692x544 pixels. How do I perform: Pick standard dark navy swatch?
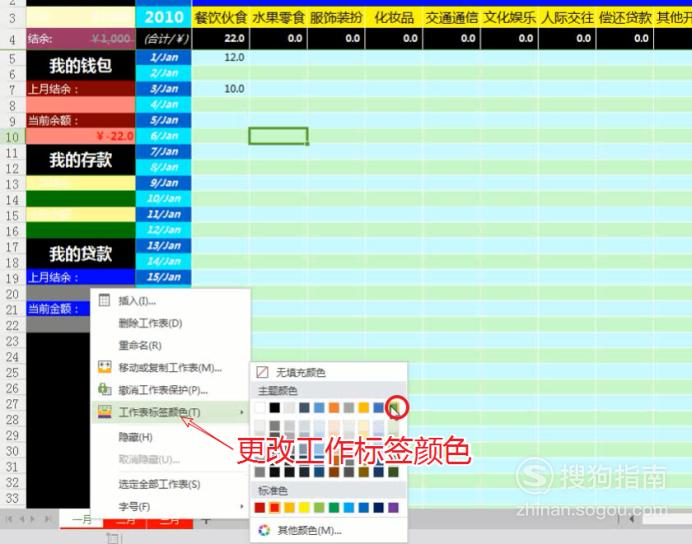tap(378, 507)
